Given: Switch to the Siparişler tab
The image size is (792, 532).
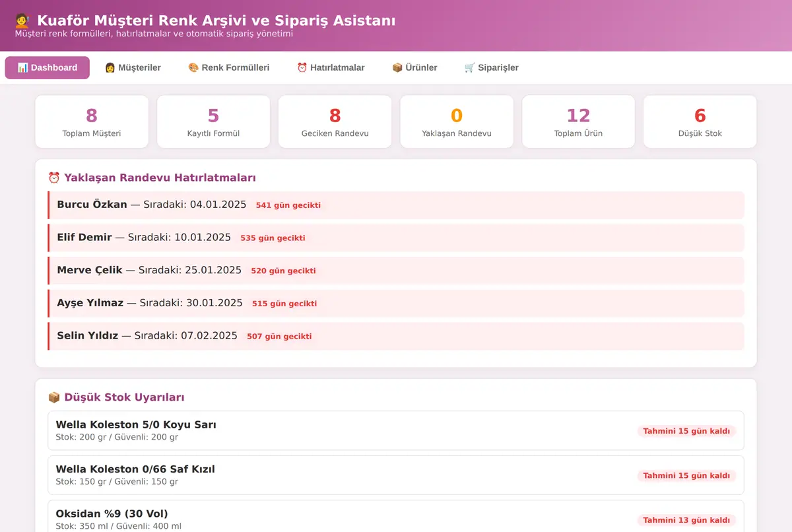Looking at the screenshot, I should coord(492,67).
